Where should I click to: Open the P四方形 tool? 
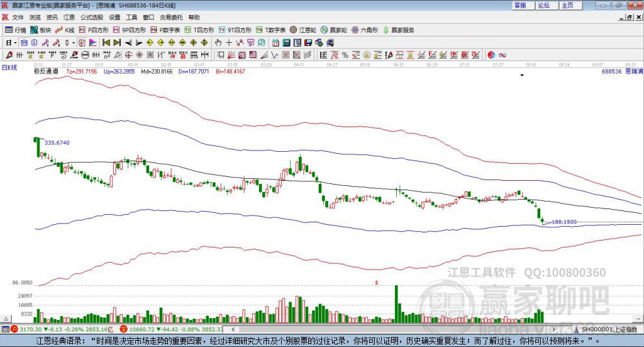point(93,30)
